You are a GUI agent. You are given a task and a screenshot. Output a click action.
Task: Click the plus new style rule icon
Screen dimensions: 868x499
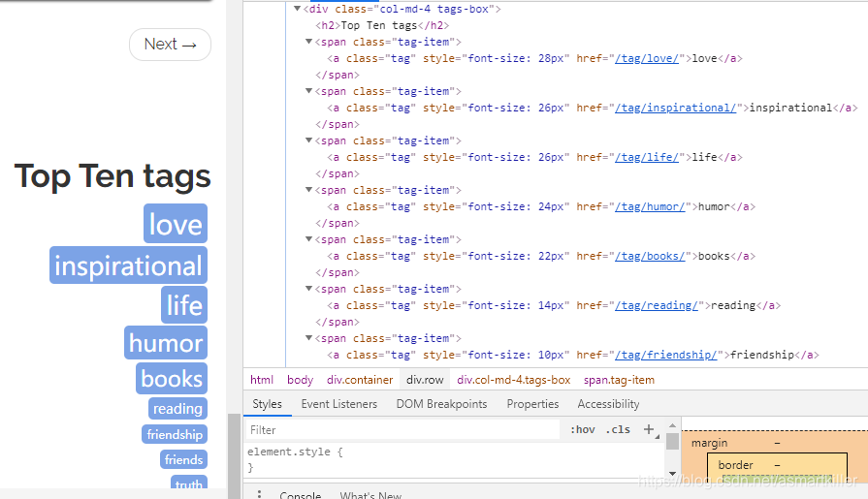pyautogui.click(x=649, y=429)
